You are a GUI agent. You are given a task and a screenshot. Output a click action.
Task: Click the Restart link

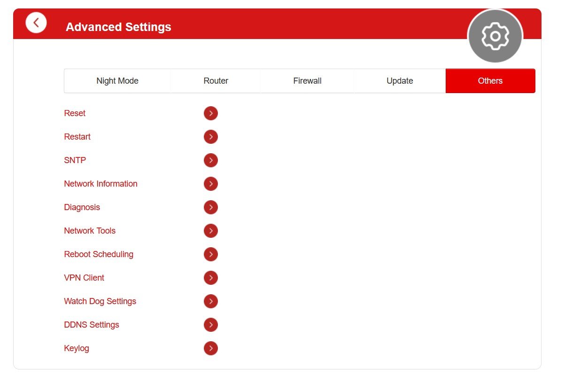pyautogui.click(x=77, y=137)
